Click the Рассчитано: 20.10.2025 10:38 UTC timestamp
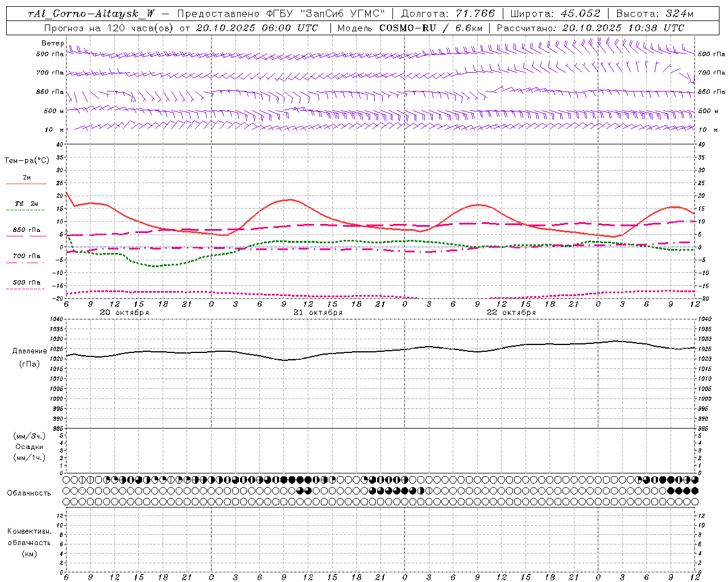Screen dimensions: 728x582 tap(590, 28)
